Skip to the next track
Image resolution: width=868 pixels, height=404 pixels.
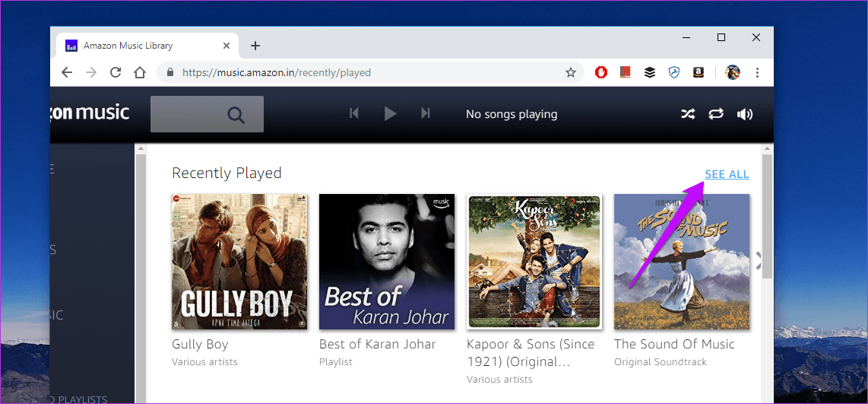[426, 113]
